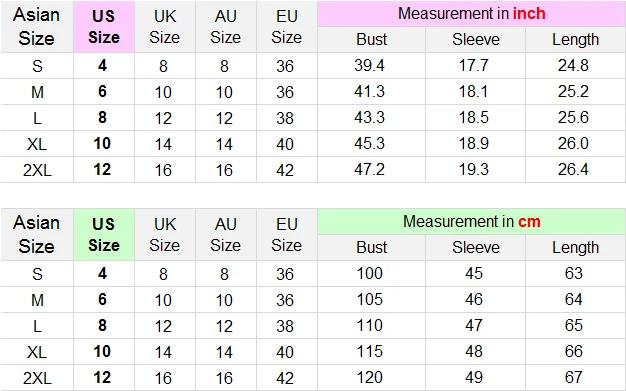Viewport: 626px width, 391px height.
Task: Select bust value 105 in cm table
Action: (x=370, y=300)
